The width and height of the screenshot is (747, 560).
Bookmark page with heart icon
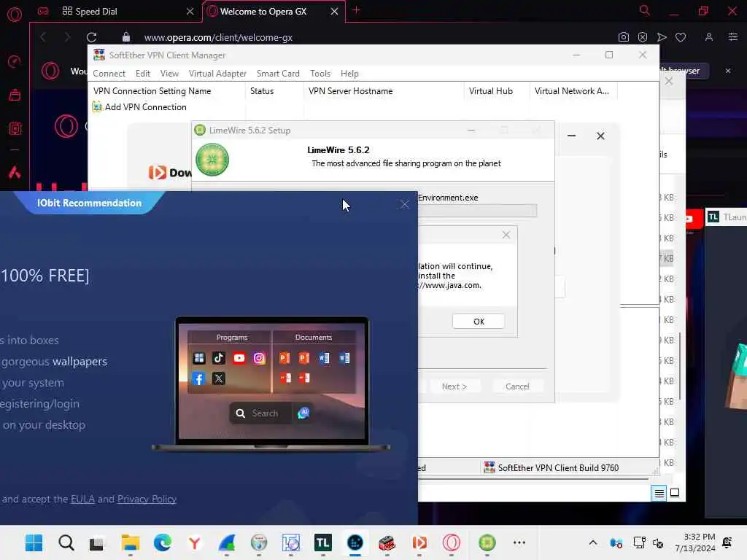point(681,37)
